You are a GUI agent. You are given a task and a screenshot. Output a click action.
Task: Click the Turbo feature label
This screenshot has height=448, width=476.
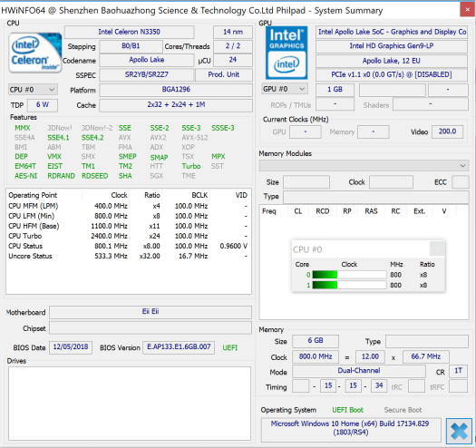191,166
